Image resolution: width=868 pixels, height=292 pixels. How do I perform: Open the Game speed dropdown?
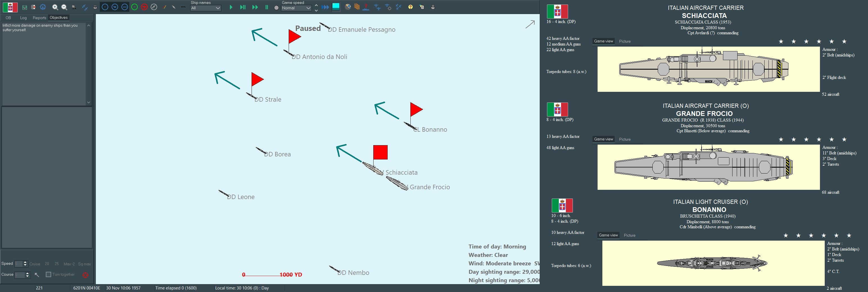point(296,8)
